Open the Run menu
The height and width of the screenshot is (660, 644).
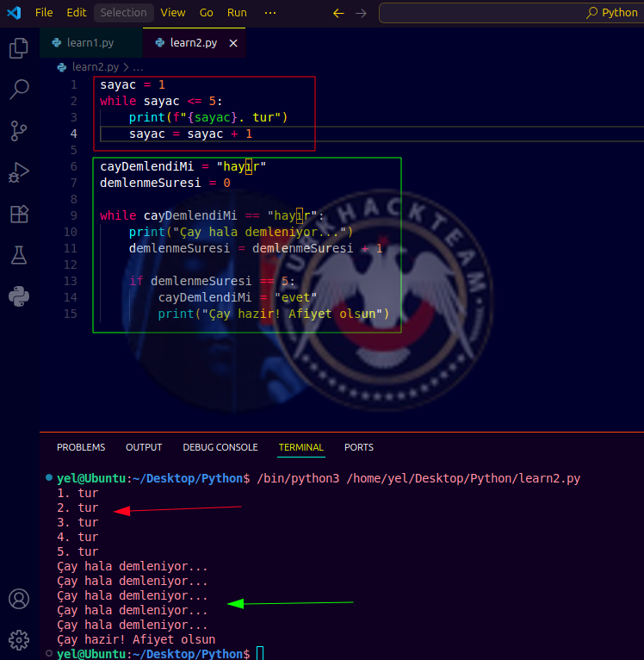point(237,13)
